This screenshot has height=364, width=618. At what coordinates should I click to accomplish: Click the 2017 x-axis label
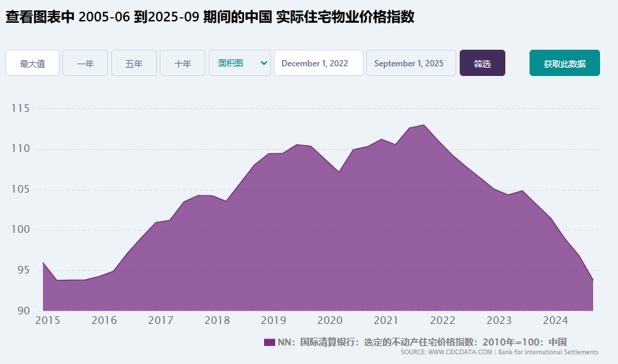[160, 320]
